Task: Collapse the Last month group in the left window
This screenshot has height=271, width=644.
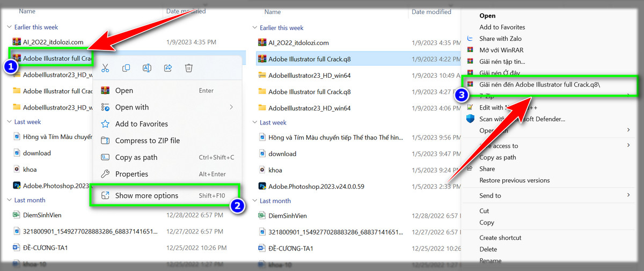Action: pyautogui.click(x=9, y=200)
